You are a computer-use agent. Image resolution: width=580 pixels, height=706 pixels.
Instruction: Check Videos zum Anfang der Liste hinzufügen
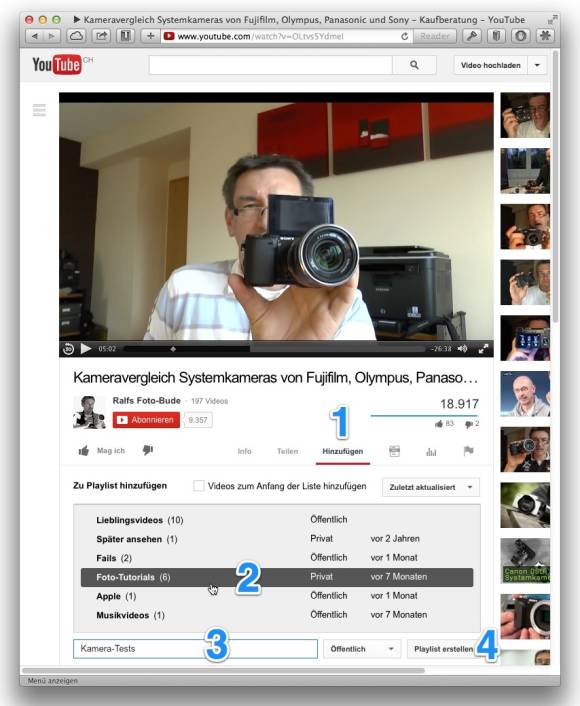tap(198, 486)
